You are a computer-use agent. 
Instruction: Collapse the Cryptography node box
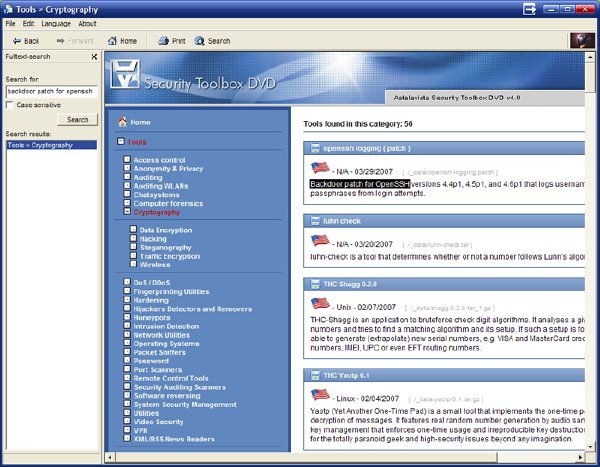tap(127, 211)
